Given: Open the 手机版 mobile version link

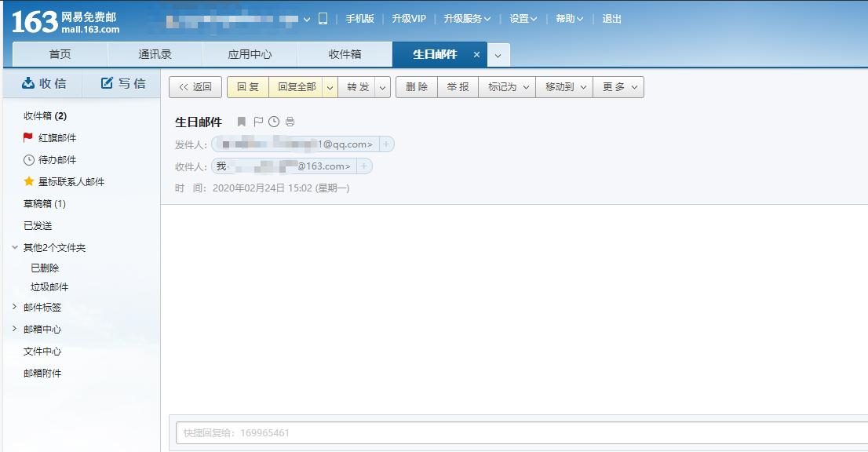Looking at the screenshot, I should click(359, 19).
